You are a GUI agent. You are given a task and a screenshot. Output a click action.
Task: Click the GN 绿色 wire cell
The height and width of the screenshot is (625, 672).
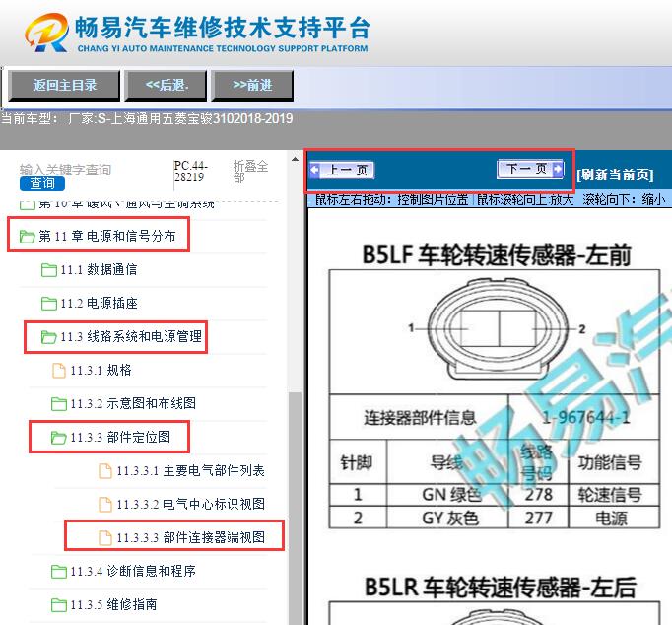pyautogui.click(x=448, y=495)
